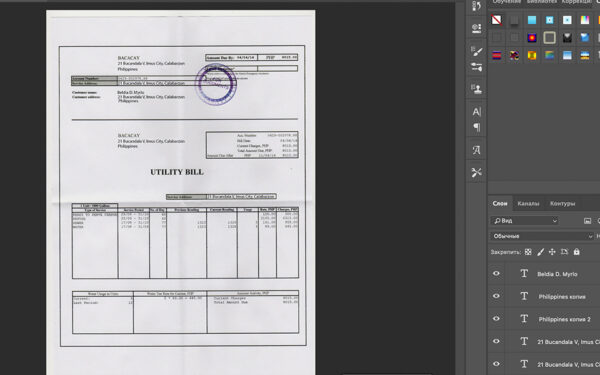
Task: Apply the dark gray style swatch
Action: tap(514, 20)
